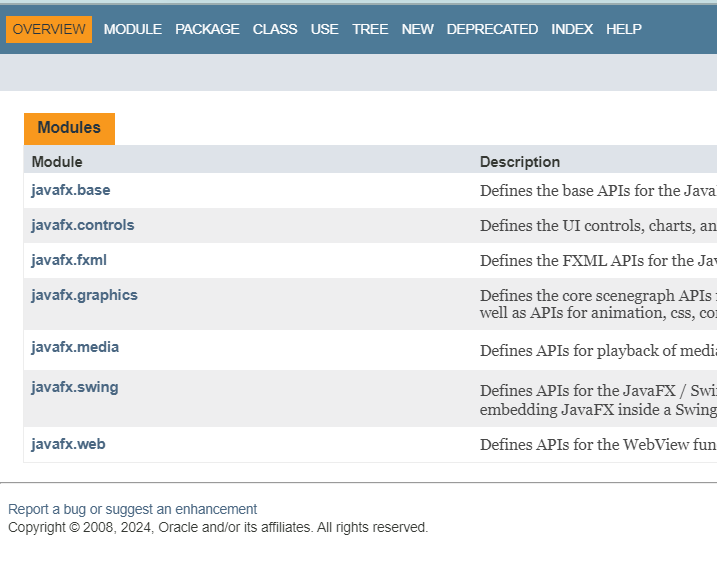Click the Oracle copyright notice text
The height and width of the screenshot is (565, 717).
[218, 528]
